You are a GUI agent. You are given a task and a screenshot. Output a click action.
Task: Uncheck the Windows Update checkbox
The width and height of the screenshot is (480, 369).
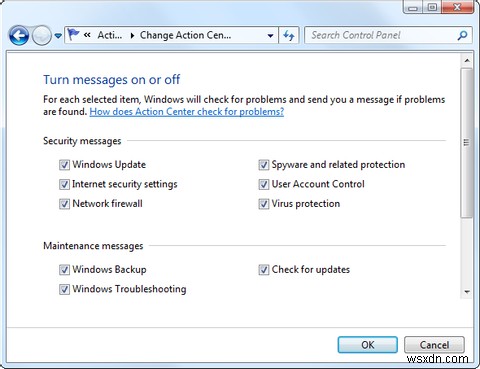[x=64, y=165]
